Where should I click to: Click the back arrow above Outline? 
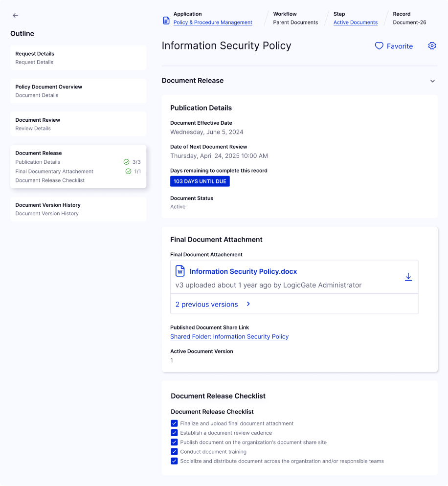pos(15,16)
